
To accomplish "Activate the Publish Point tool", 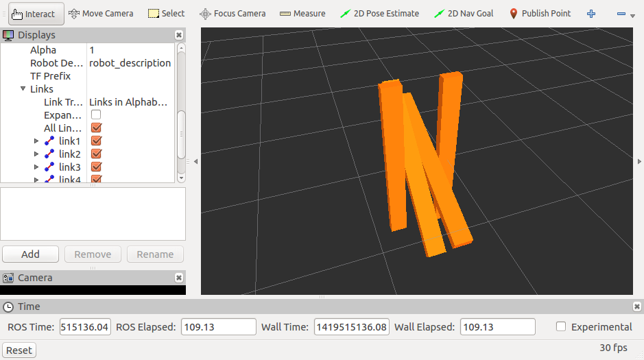I will tap(540, 14).
